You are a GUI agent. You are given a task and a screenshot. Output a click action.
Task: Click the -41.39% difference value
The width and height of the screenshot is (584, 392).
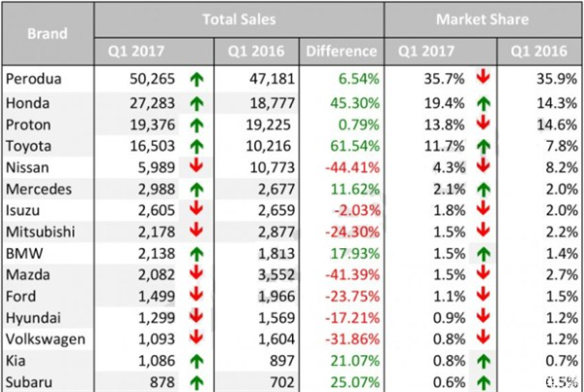352,274
